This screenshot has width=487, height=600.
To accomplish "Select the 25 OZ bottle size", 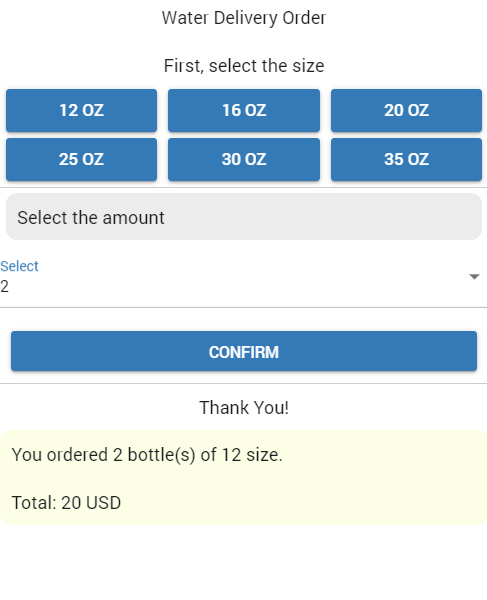I will (x=81, y=160).
